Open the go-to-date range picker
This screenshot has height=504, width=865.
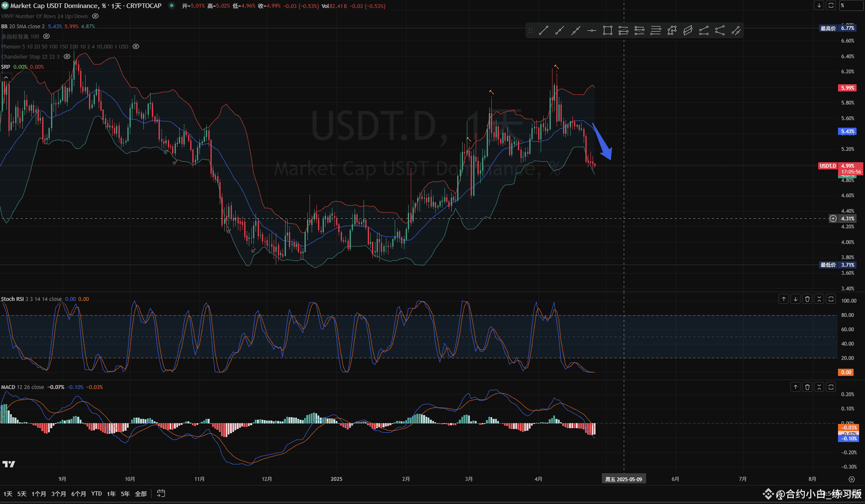(x=161, y=493)
